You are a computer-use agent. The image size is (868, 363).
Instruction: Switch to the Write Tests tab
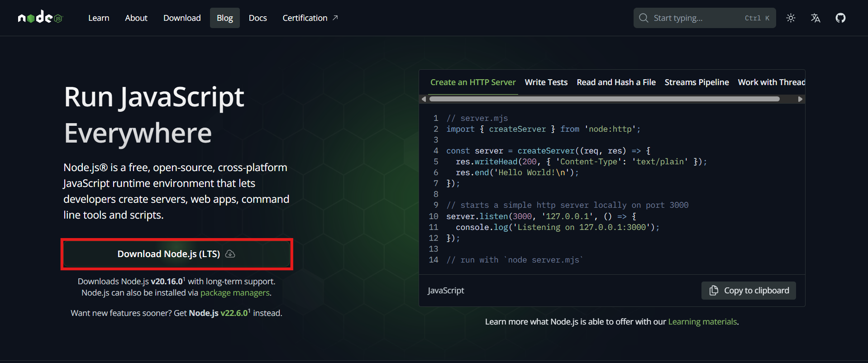pyautogui.click(x=546, y=82)
